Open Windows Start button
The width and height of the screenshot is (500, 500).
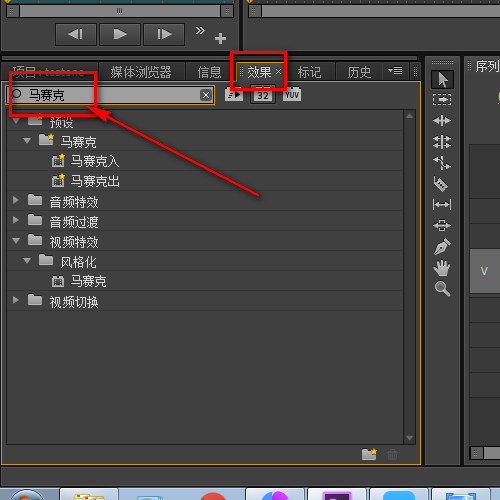point(27,495)
